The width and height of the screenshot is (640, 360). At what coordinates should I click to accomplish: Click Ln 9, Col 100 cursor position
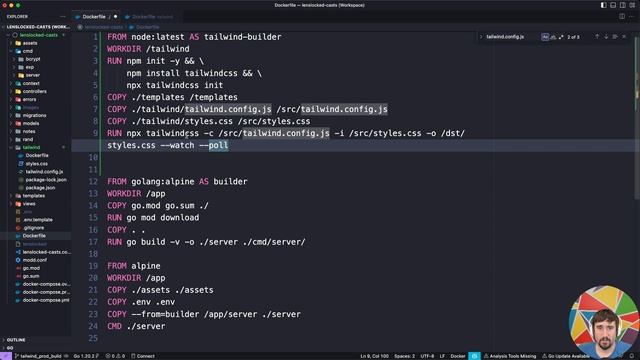click(374, 356)
